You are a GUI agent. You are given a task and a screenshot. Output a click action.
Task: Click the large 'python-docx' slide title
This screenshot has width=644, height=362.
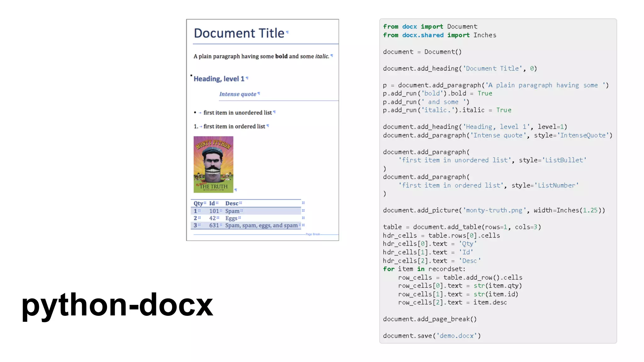(117, 304)
